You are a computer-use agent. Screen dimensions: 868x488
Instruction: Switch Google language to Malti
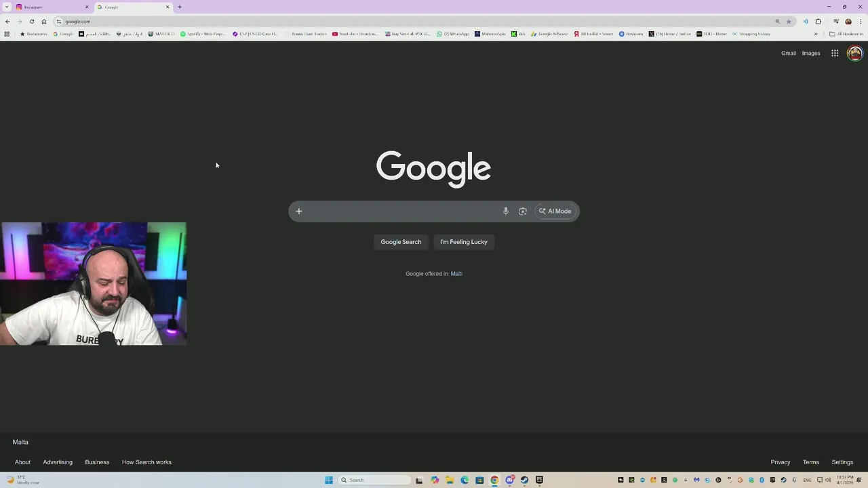coord(456,274)
